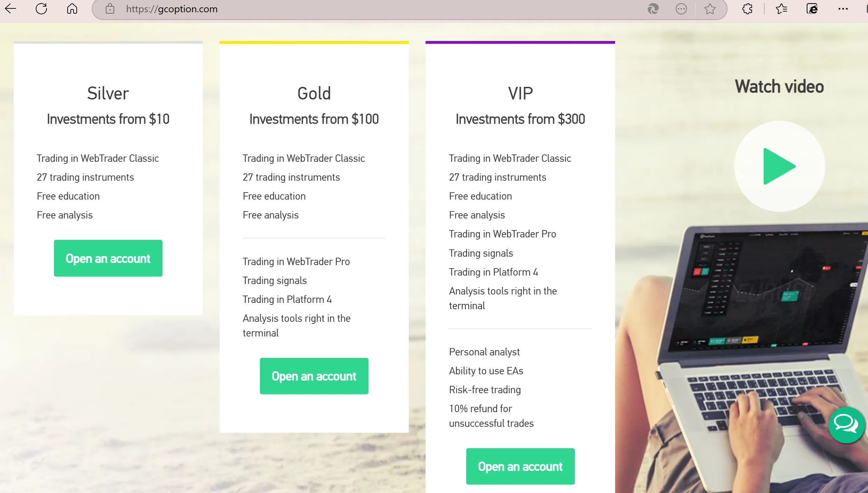This screenshot has width=868, height=493.
Task: Open the circular arrows icon in address bar
Action: click(653, 9)
